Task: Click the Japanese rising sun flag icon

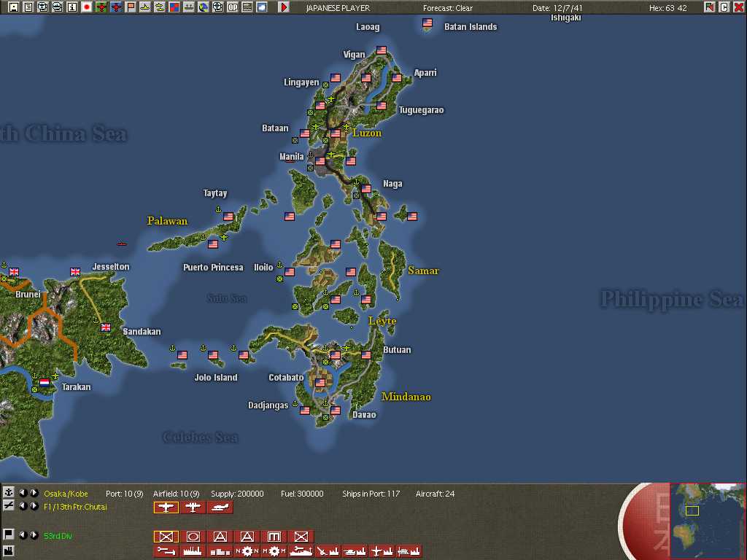Action: 87,7
